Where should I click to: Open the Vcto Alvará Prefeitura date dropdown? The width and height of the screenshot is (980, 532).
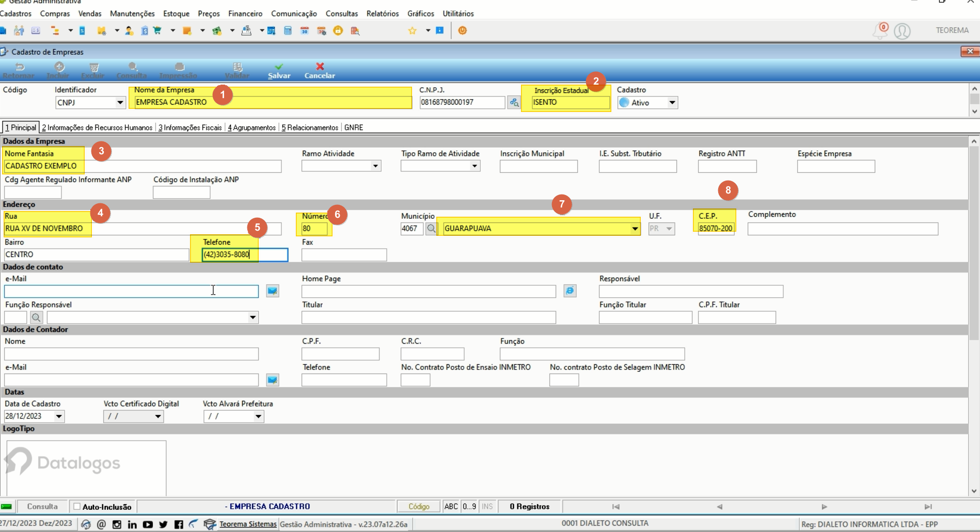pyautogui.click(x=258, y=416)
